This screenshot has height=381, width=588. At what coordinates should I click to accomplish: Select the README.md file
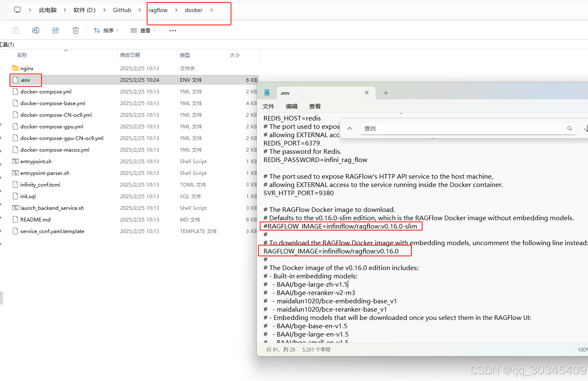pyautogui.click(x=35, y=219)
